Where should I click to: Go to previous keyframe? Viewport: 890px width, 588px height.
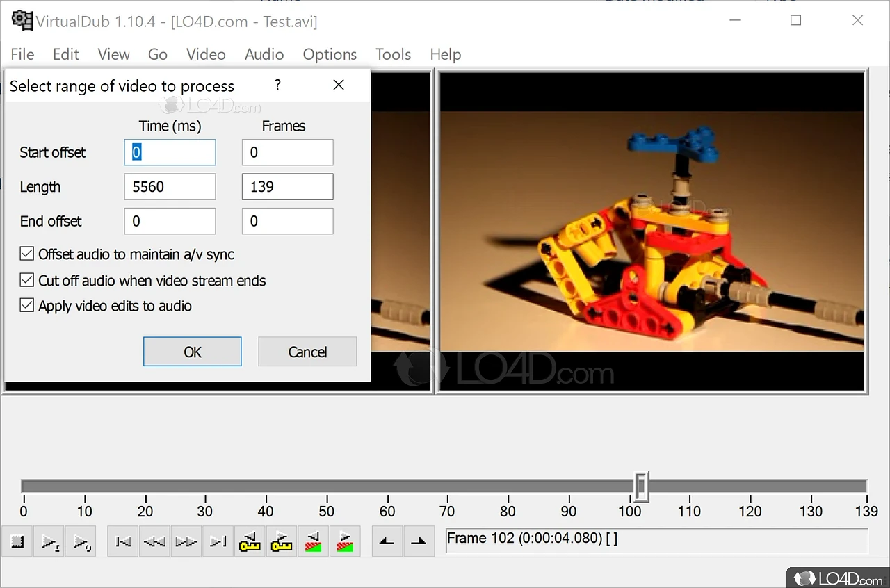coord(250,542)
